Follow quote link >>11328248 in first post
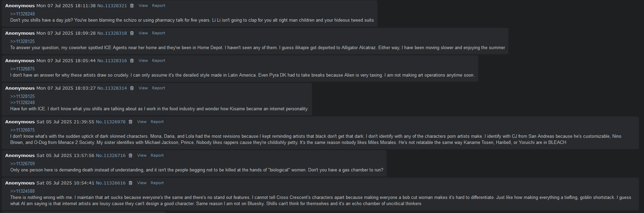 click(22, 14)
